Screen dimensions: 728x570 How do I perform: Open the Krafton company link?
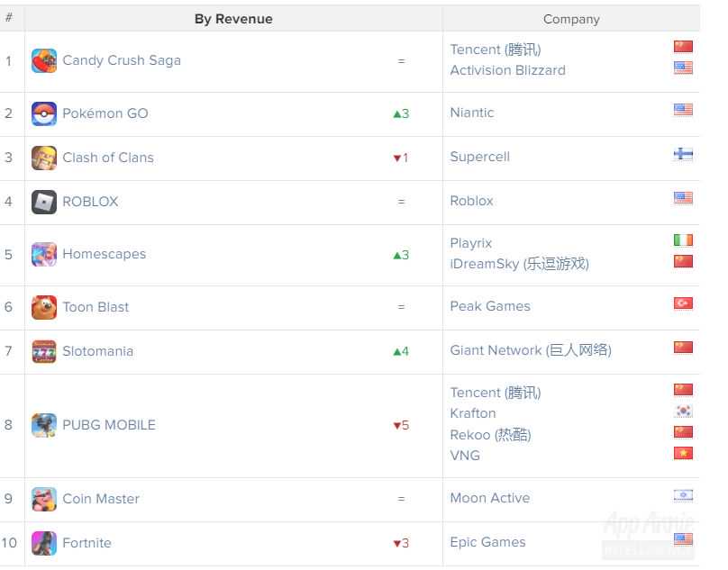(473, 413)
